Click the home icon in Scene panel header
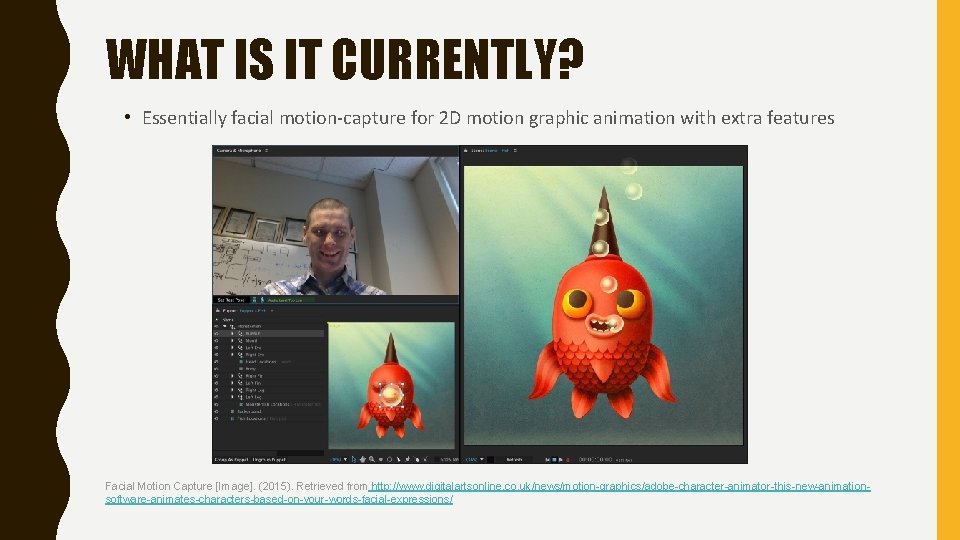The height and width of the screenshot is (540, 960). coord(465,150)
